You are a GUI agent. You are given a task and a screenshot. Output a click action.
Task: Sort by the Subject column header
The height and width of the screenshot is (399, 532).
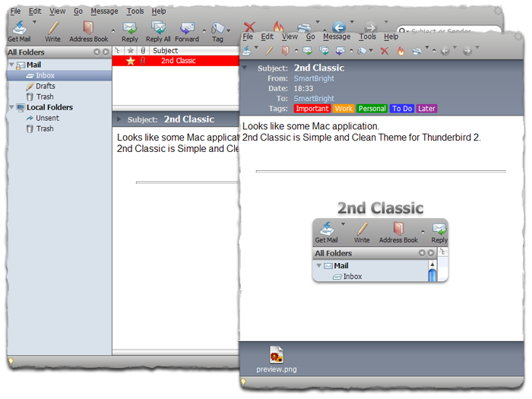click(195, 51)
